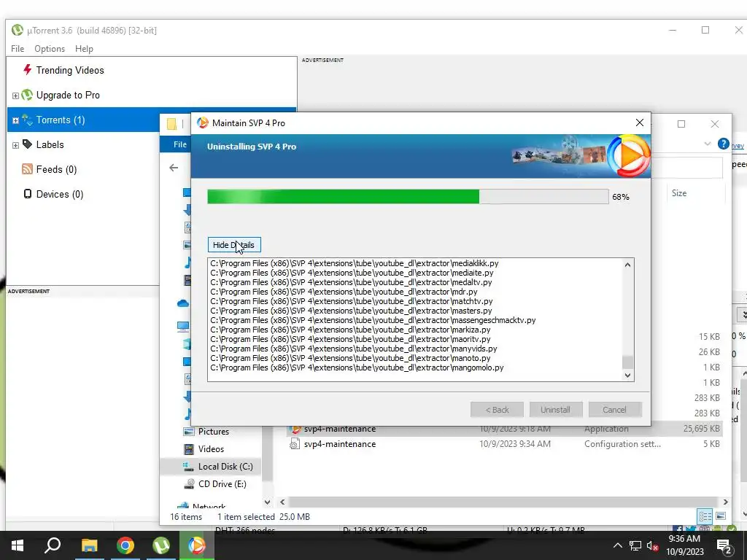Image resolution: width=747 pixels, height=560 pixels.
Task: Click the configuration settings file icon
Action: click(295, 444)
